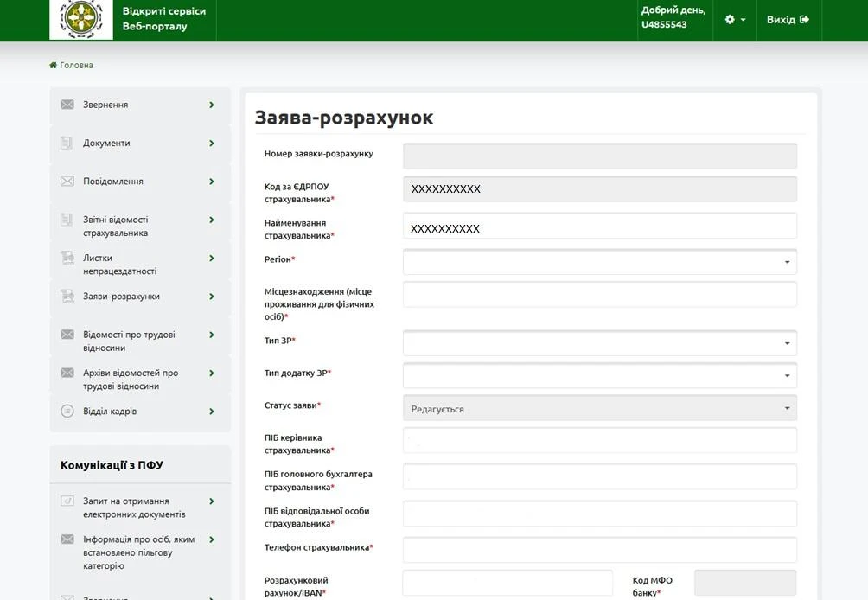Select the Документи sidebar icon

click(67, 143)
